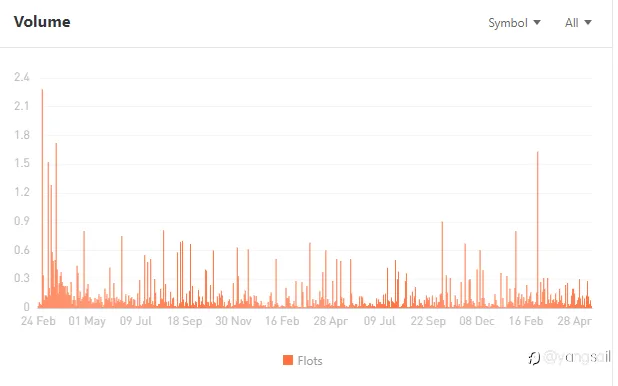
Task: Click the 1.5 y-axis label
Action: 22,163
